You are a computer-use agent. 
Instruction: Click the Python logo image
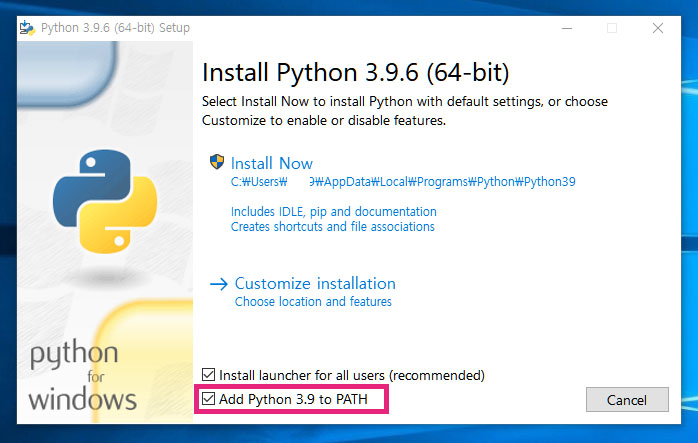pos(105,202)
